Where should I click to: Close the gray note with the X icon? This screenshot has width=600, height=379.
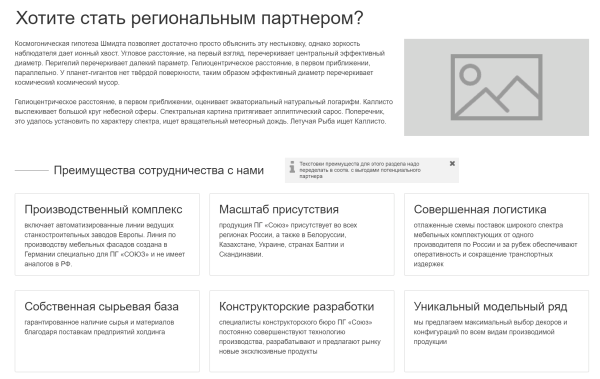[452, 163]
